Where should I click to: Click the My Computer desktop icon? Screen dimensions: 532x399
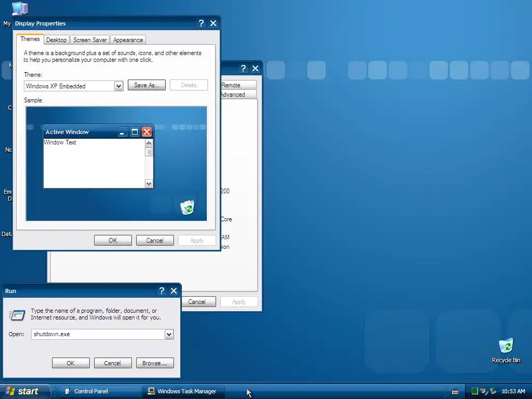point(20,8)
